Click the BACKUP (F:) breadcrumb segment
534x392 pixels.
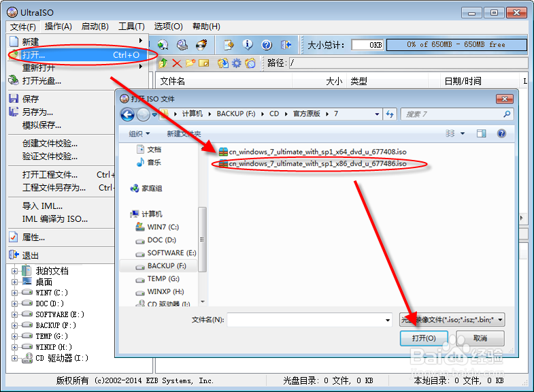tap(236, 114)
